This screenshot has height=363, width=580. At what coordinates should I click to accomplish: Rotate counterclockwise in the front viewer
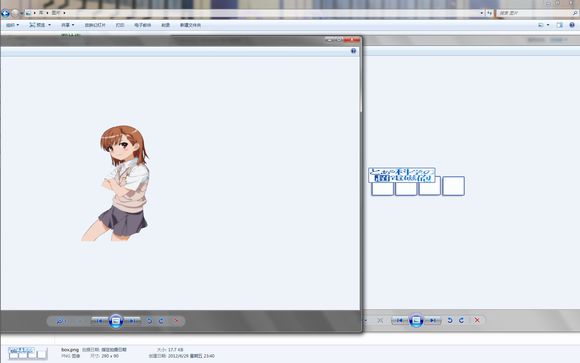click(x=149, y=321)
